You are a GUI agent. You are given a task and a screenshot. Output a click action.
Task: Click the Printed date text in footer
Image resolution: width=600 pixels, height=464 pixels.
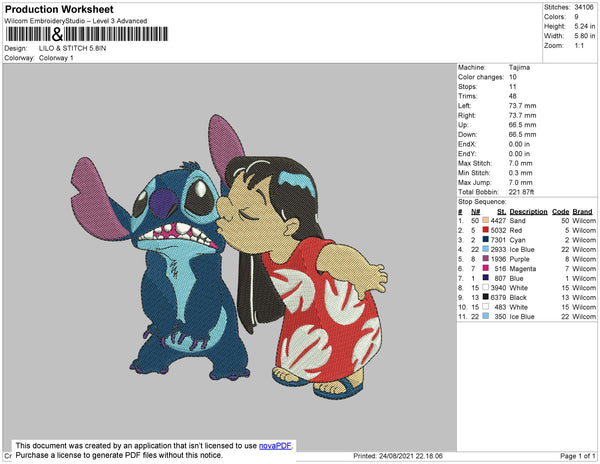398,455
